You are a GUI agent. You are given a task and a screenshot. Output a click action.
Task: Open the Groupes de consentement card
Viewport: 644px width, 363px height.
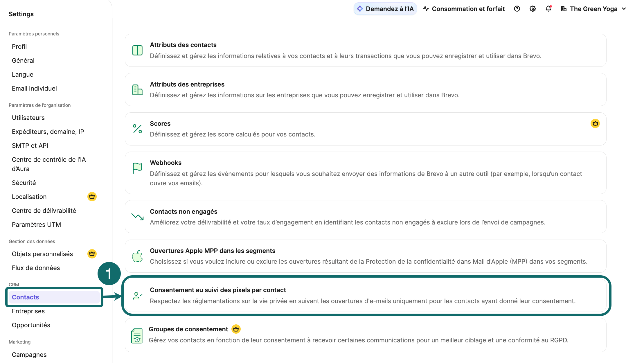tap(366, 335)
